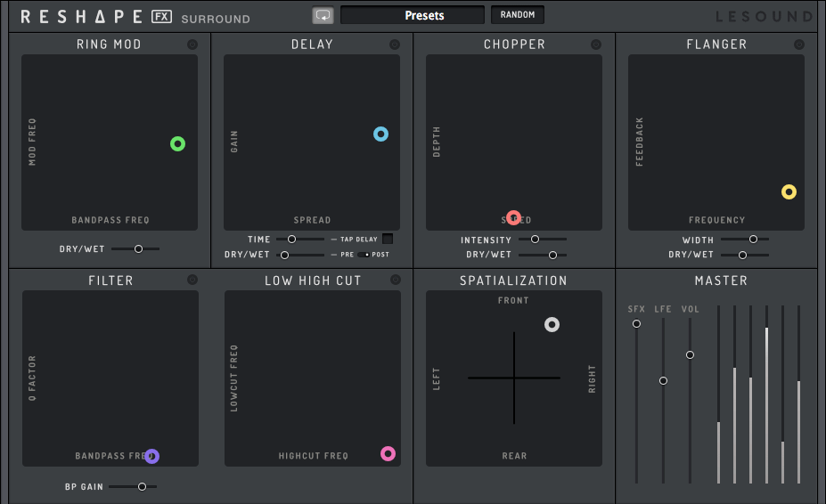Click the white Spatialization position handle
This screenshot has width=826, height=504.
tap(552, 325)
